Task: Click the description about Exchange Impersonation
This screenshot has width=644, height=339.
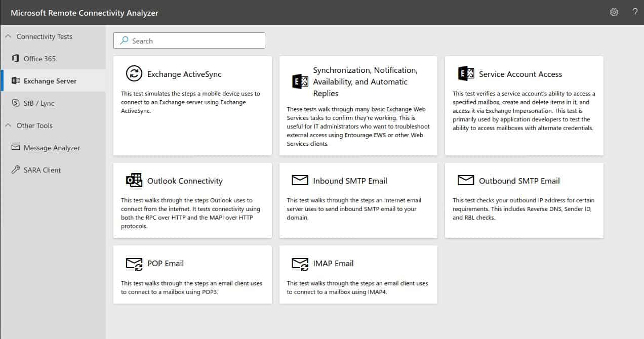Action: [x=524, y=111]
